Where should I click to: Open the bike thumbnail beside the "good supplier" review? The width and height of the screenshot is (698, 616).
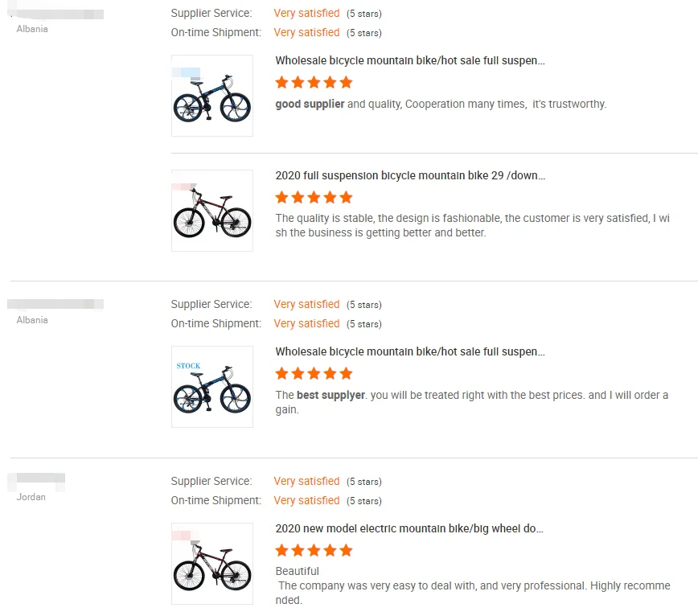(x=212, y=96)
